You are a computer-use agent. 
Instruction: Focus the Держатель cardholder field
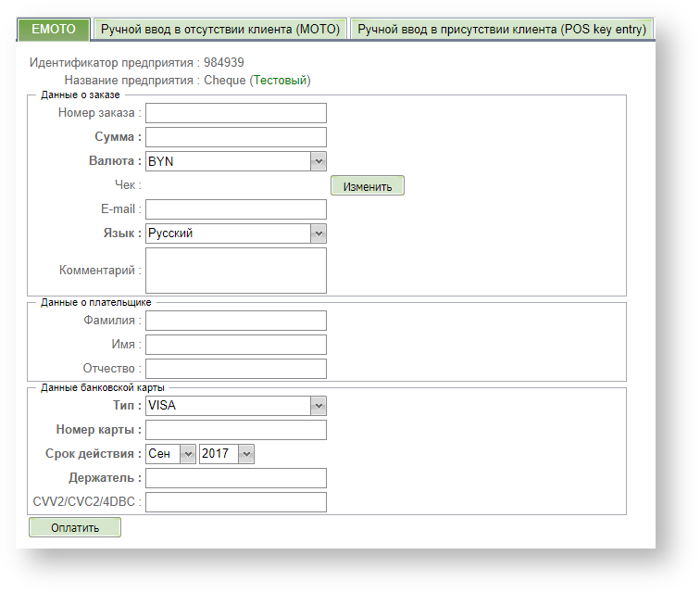pyautogui.click(x=236, y=478)
